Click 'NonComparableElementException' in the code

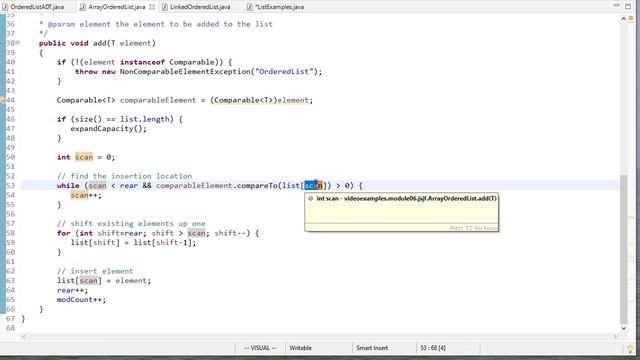coord(185,71)
